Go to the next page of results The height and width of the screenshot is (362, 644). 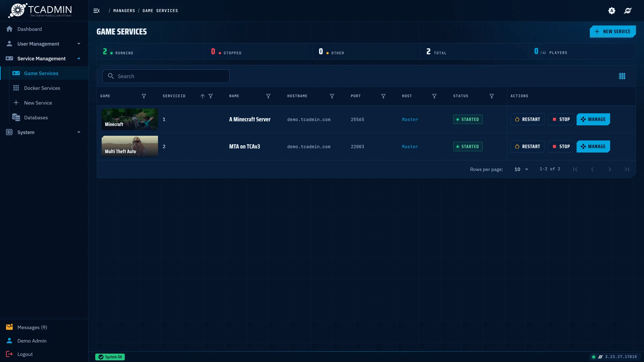(610, 169)
